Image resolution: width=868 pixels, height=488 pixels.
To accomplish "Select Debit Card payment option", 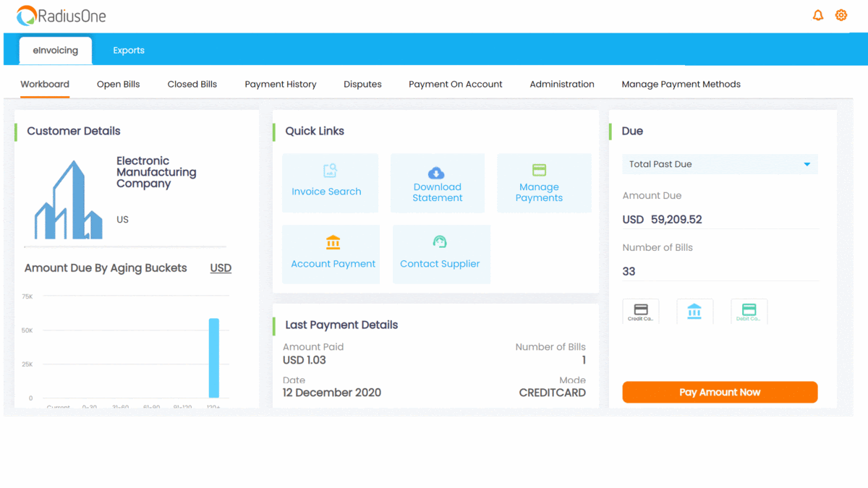I will [x=749, y=312].
